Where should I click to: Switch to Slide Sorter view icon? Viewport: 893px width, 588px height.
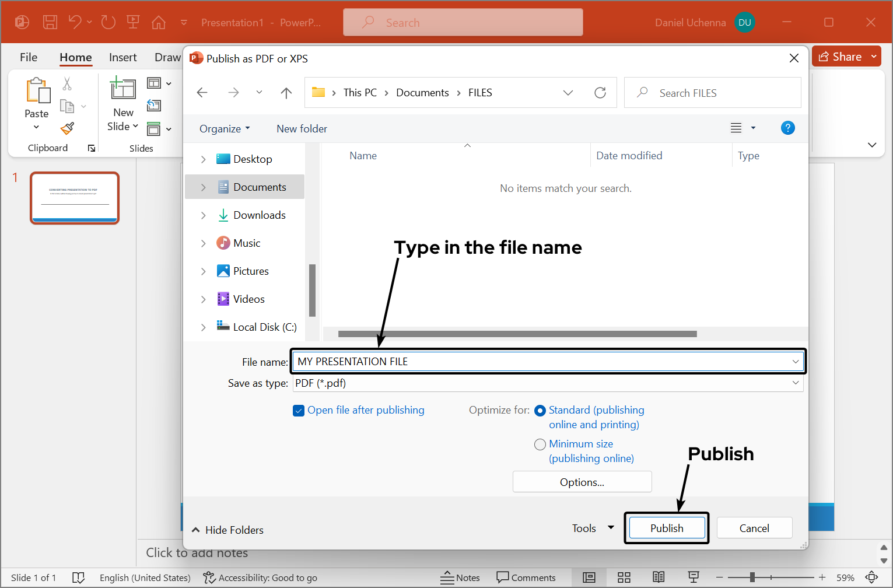click(624, 577)
